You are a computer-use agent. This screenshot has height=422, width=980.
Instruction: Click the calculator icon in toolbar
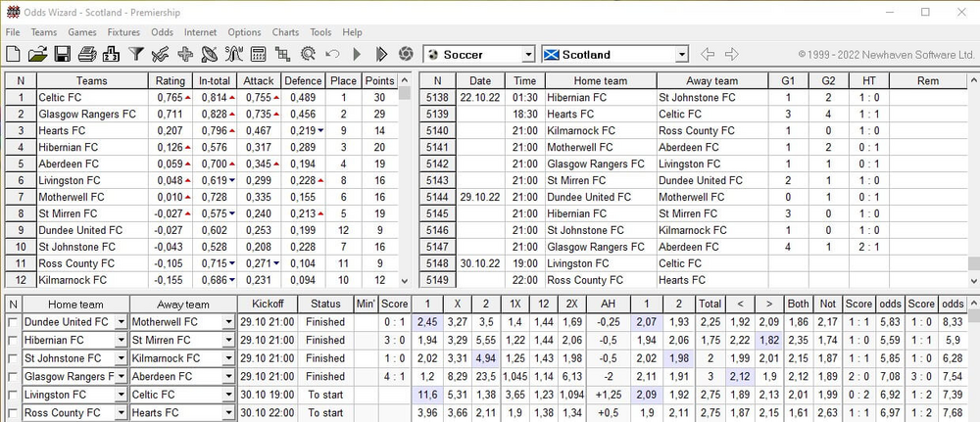pos(259,55)
